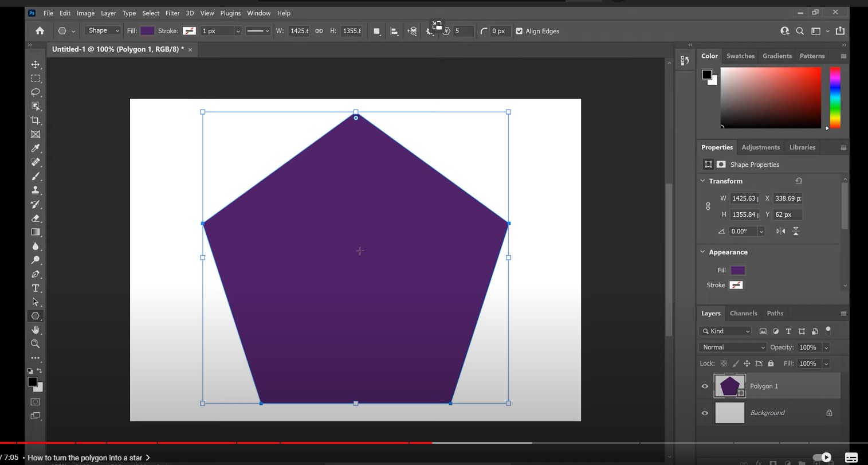Select the Lasso tool
This screenshot has height=465, width=868.
(35, 92)
